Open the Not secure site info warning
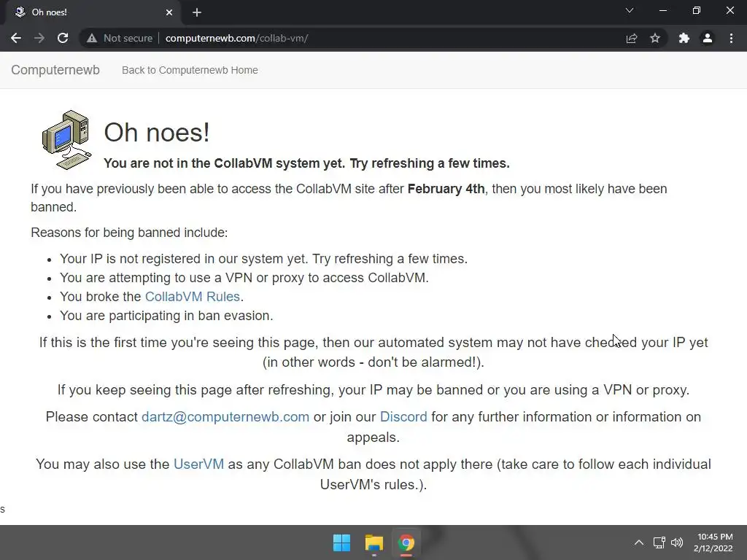Viewport: 747px width, 560px height. tap(120, 38)
